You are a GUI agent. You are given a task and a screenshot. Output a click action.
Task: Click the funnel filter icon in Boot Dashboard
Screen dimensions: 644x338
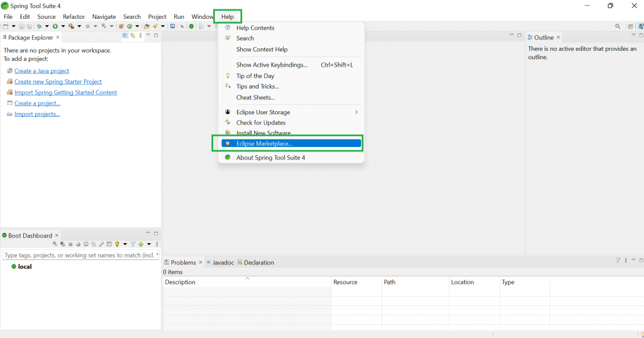click(133, 244)
